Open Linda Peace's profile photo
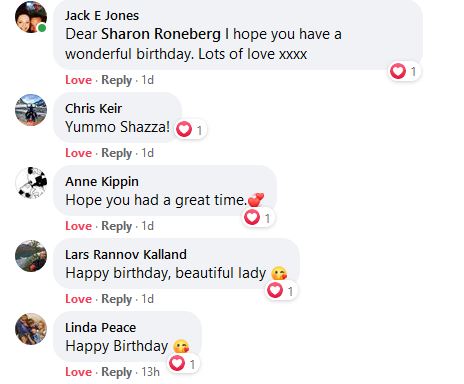This screenshot has width=464, height=384. [x=31, y=329]
